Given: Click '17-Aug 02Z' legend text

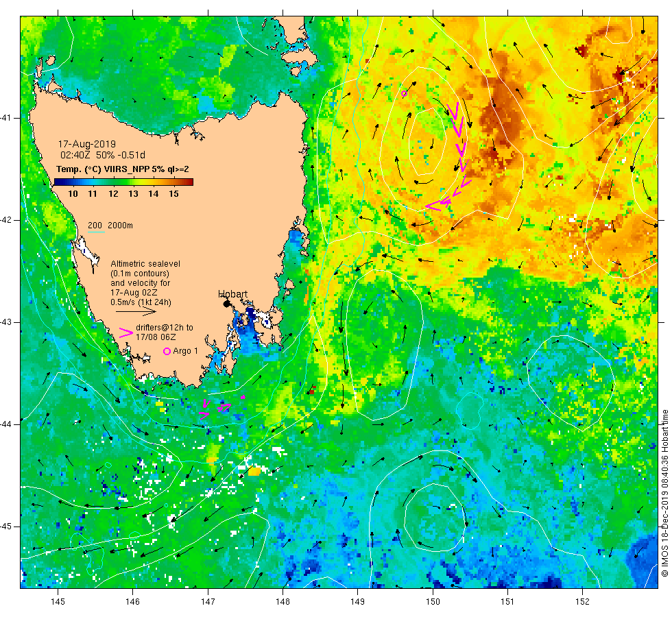Looking at the screenshot, I should pos(134,293).
